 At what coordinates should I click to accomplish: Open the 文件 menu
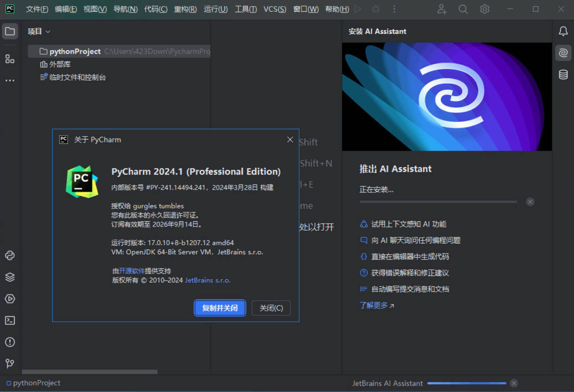click(x=37, y=9)
